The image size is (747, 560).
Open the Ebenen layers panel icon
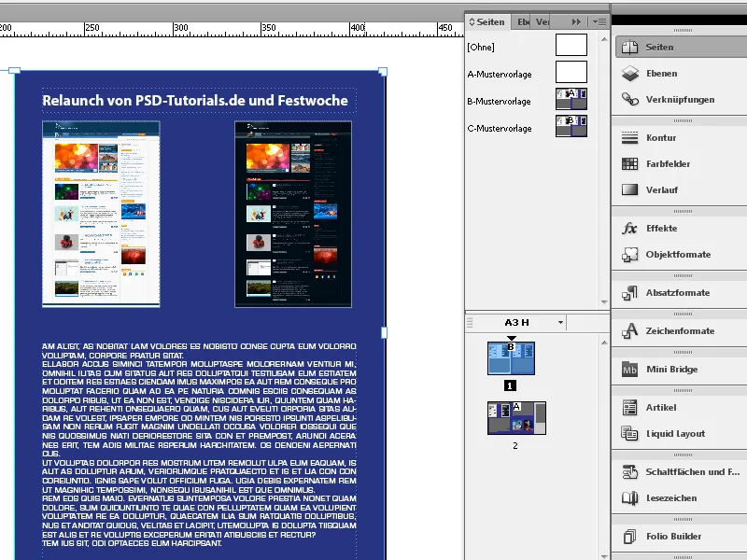[x=629, y=74]
